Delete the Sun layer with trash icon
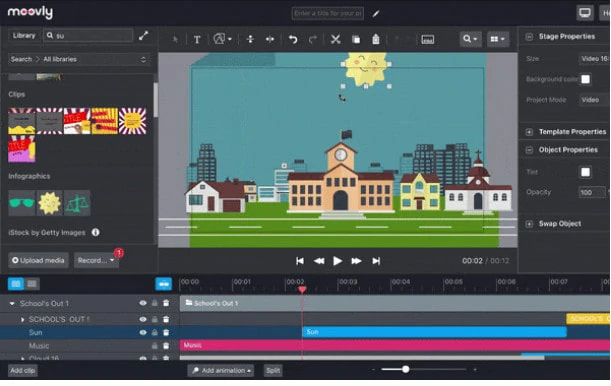611x386 pixels. (x=166, y=332)
